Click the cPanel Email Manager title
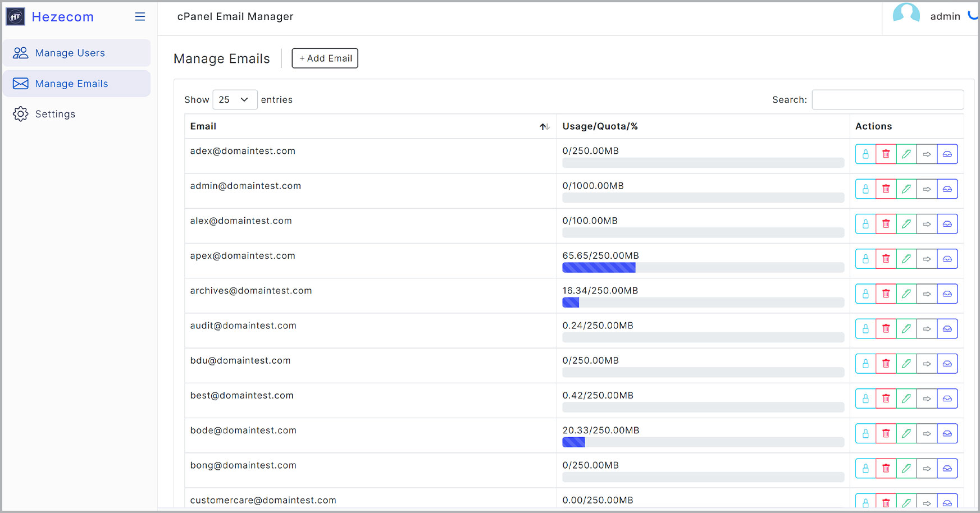 point(235,17)
